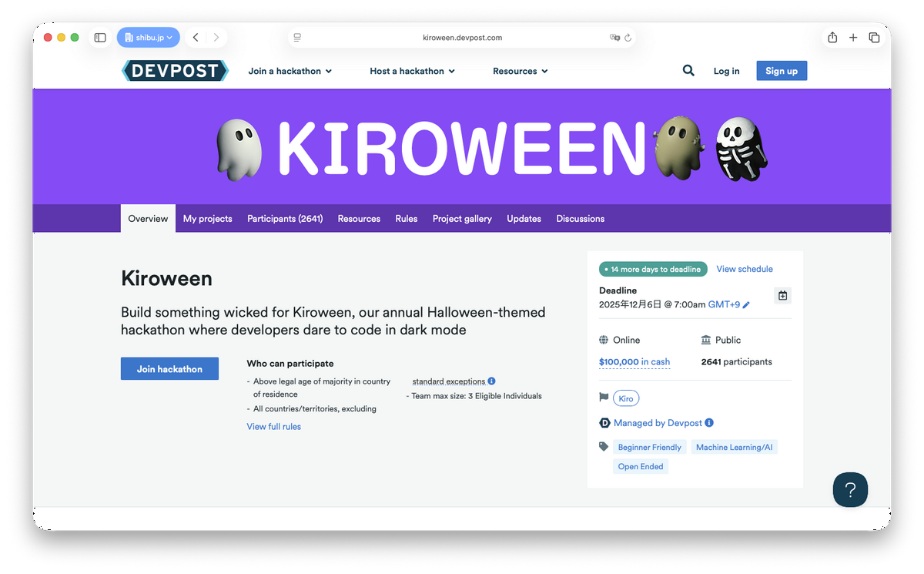Click the Devpost logo

tap(175, 71)
